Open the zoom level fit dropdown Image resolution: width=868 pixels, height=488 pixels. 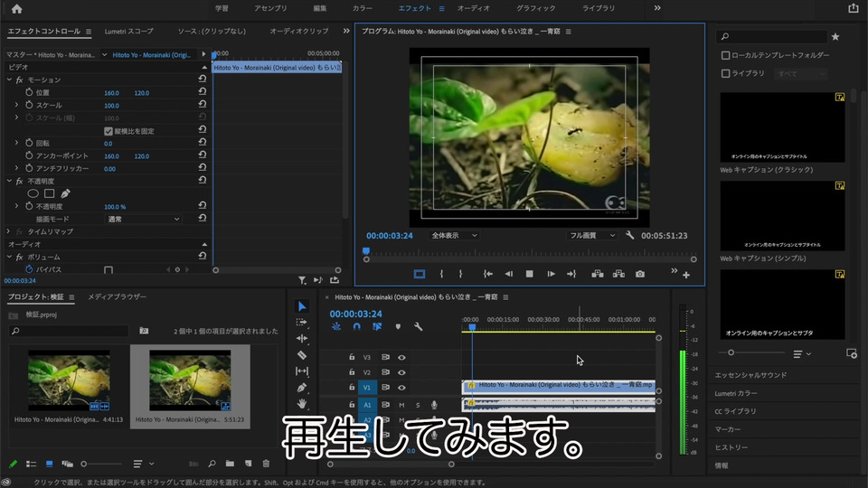click(453, 235)
